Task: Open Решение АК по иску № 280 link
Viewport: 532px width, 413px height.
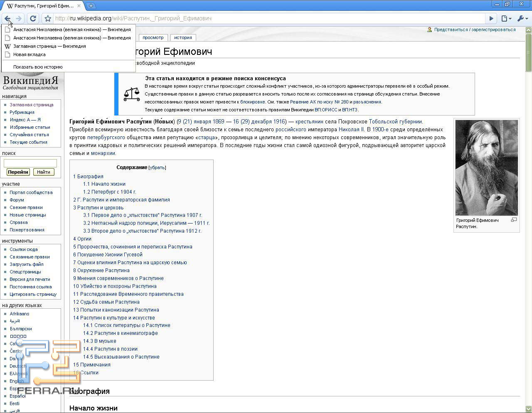Action: pos(319,102)
